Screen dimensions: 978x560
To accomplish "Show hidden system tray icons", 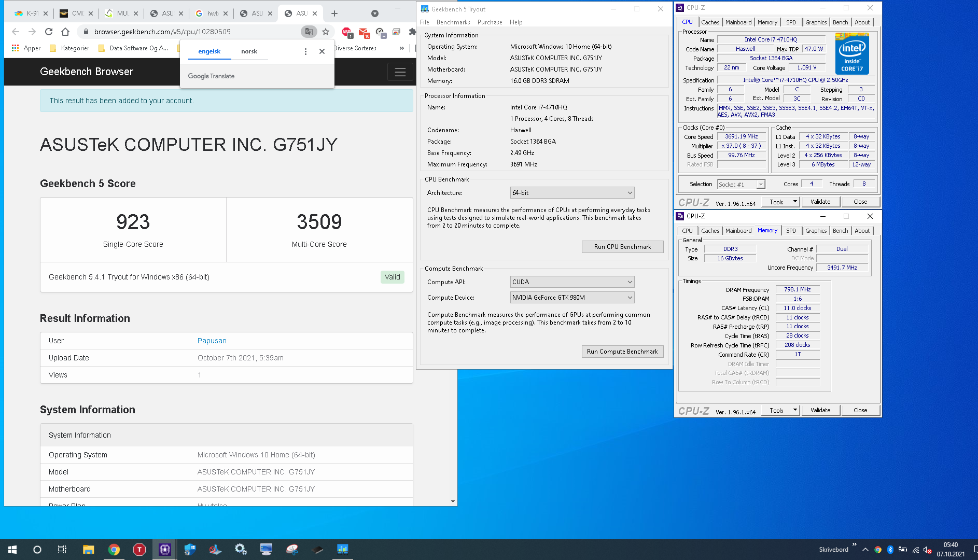I will click(865, 550).
